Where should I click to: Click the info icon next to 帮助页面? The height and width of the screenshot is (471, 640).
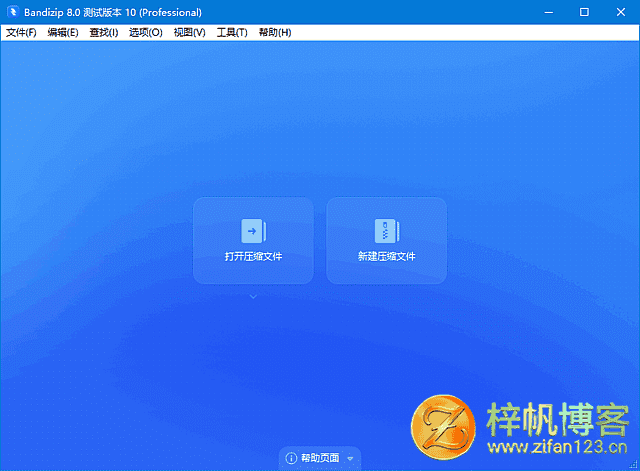(291, 458)
